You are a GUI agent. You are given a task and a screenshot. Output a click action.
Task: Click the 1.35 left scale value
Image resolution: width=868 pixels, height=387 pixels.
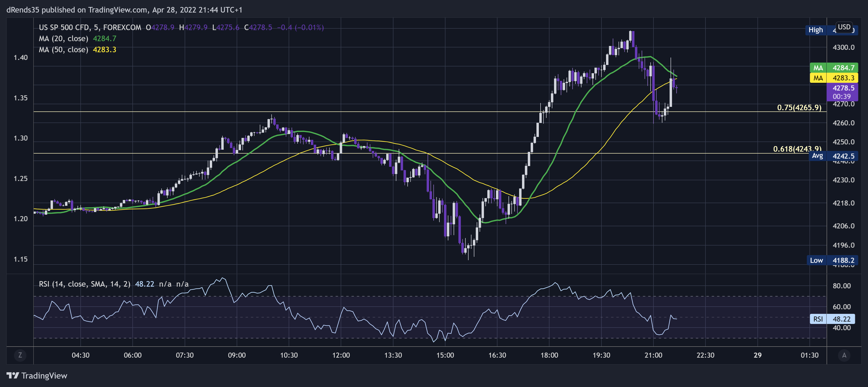[x=20, y=98]
